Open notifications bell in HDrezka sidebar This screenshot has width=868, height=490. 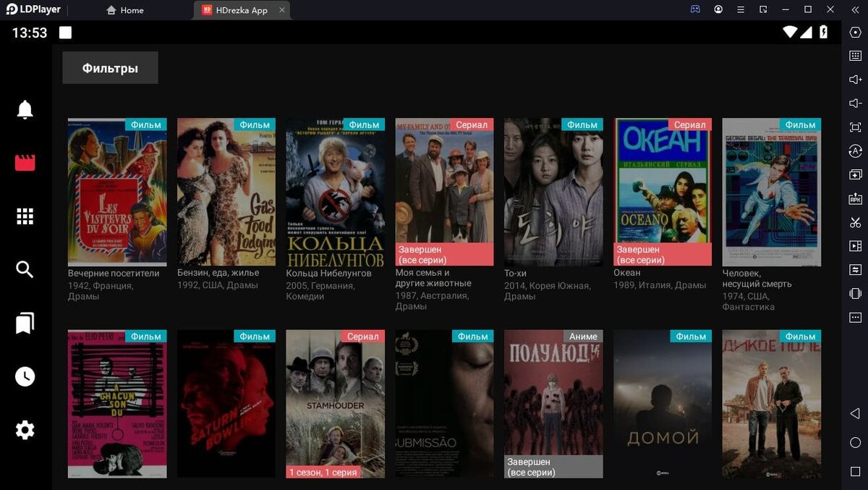click(x=25, y=109)
